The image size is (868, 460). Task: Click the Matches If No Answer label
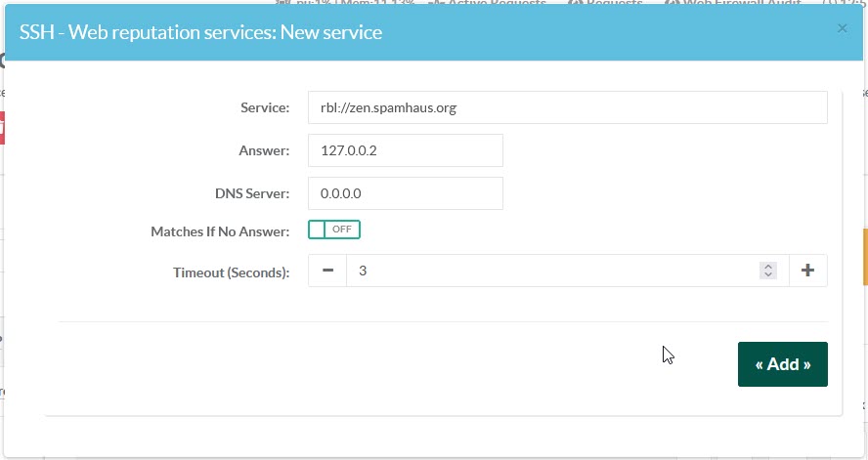coord(220,231)
